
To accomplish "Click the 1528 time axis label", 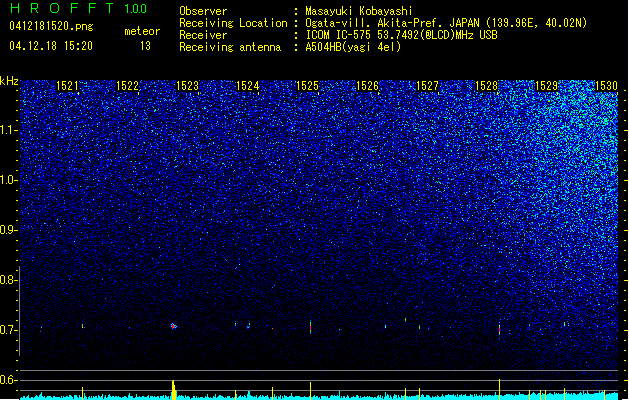I will (x=487, y=86).
